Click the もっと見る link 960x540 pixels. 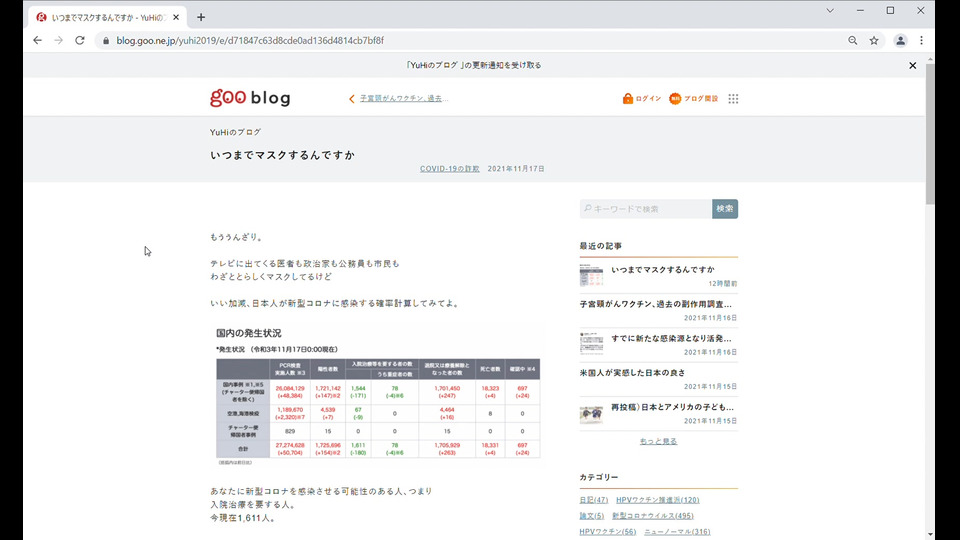(658, 441)
